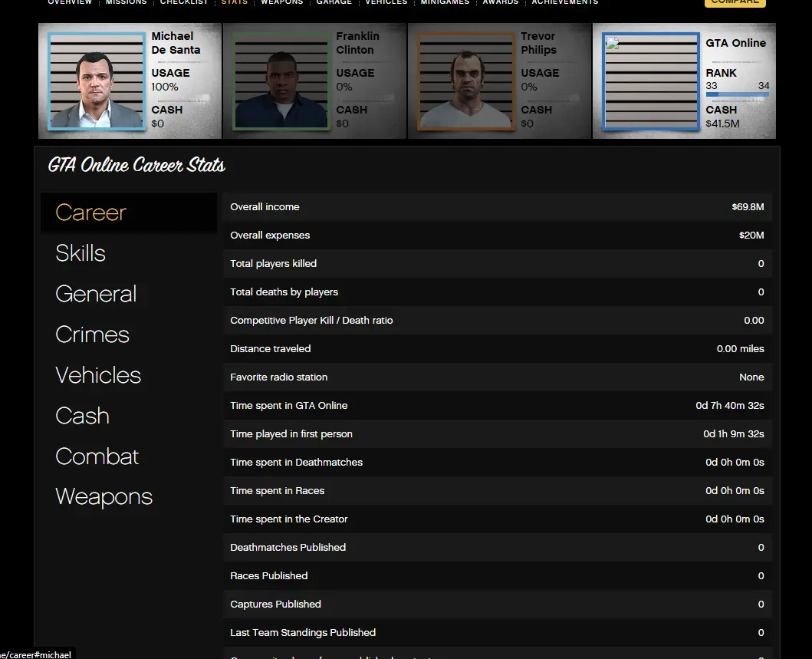This screenshot has height=659, width=812.
Task: Click the GTA Online Career Stats heading
Action: [x=136, y=165]
